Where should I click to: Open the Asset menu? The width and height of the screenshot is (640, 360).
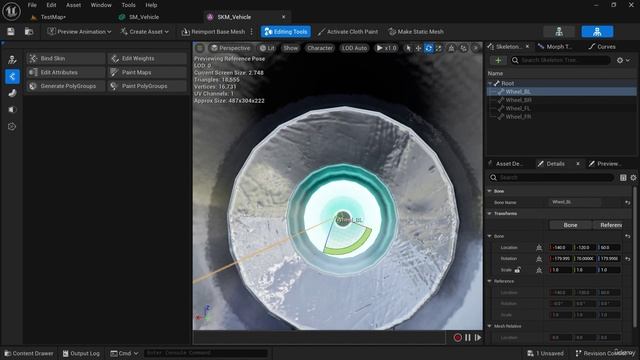pos(73,5)
